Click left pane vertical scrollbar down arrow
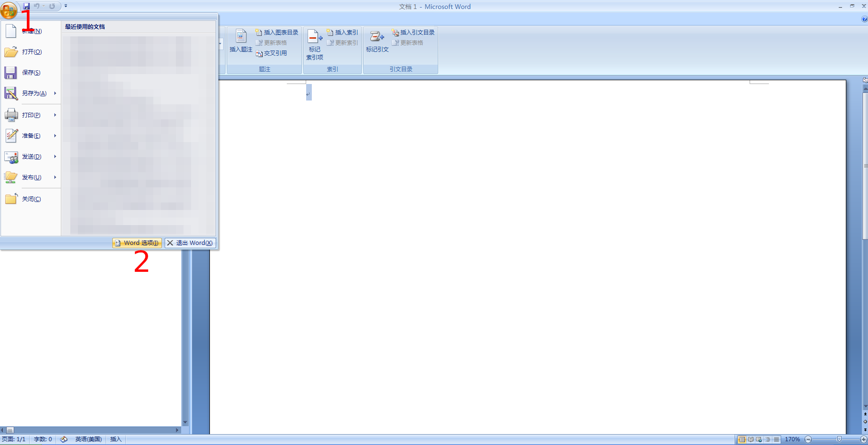Viewport: 868px width, 445px height. [185, 422]
